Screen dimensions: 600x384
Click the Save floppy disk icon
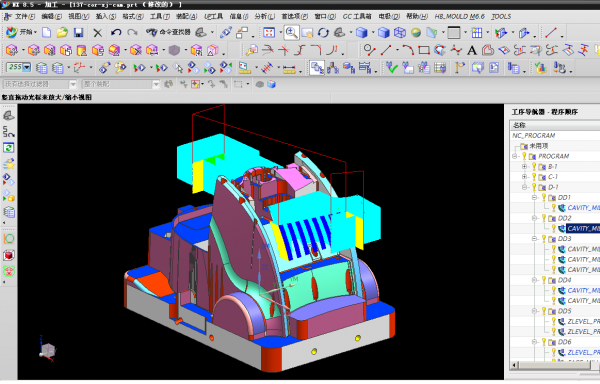point(78,33)
